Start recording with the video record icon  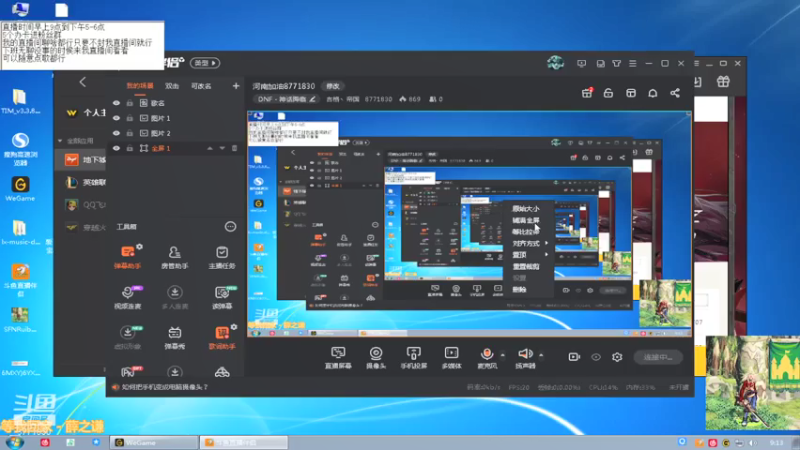[x=574, y=357]
